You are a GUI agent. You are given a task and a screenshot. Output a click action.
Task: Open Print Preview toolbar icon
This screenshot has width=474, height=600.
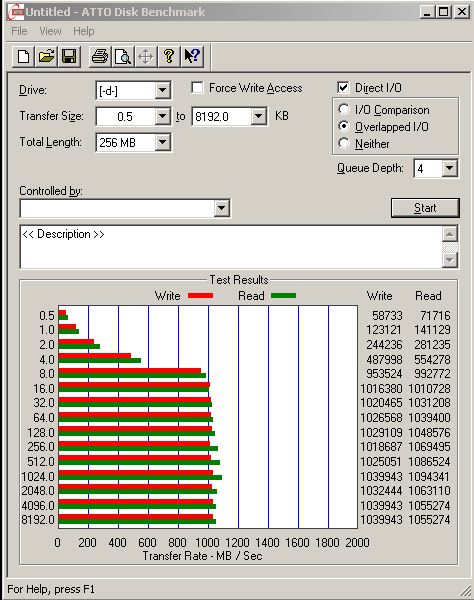click(123, 57)
